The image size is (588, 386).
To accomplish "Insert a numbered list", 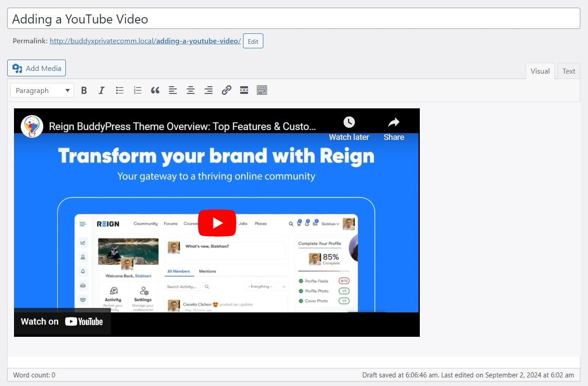I will 138,90.
